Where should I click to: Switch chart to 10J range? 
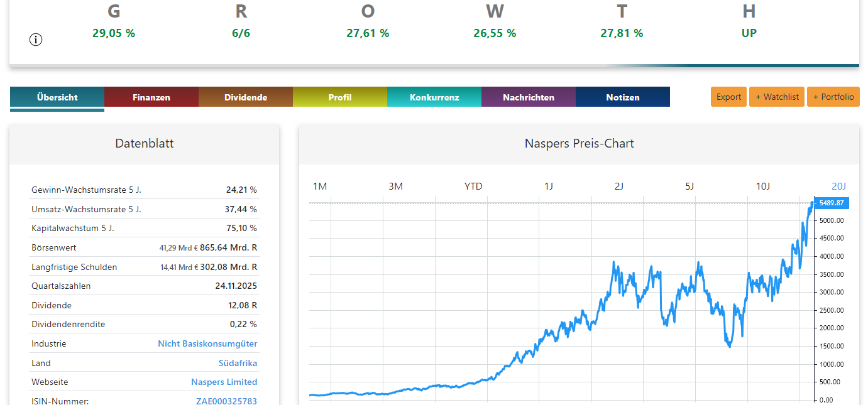click(762, 186)
